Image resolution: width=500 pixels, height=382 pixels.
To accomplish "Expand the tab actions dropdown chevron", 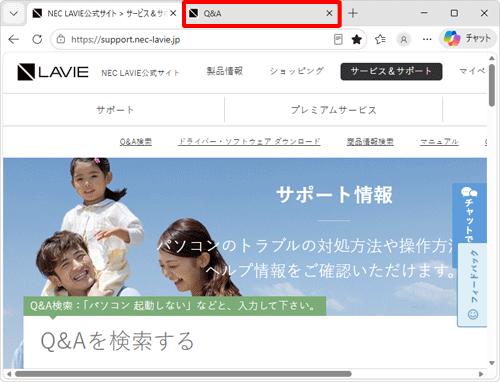I will click(x=14, y=14).
